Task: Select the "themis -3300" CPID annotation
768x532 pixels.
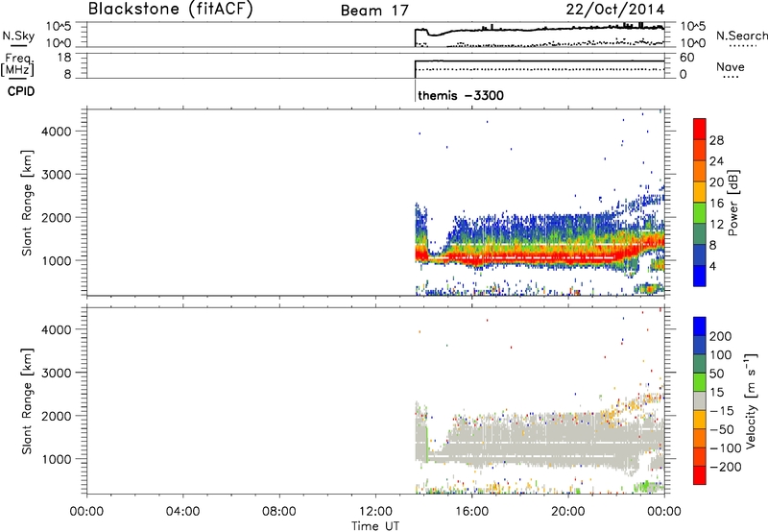Action: 461,95
